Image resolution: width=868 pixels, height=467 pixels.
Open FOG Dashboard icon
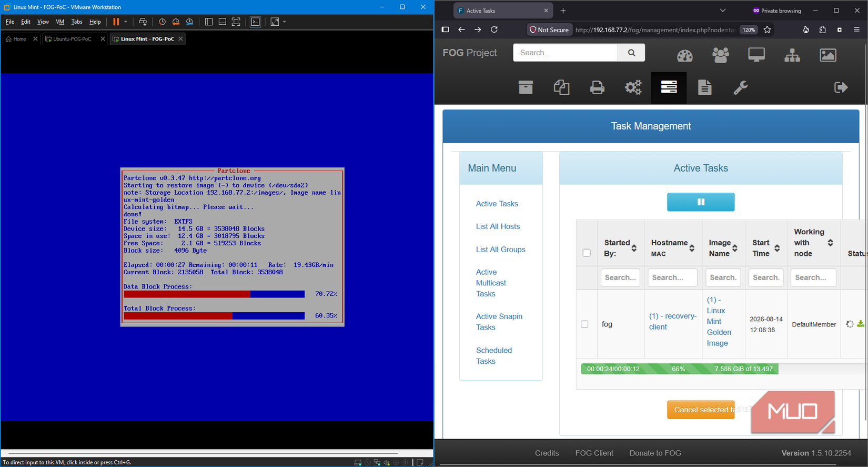click(685, 55)
